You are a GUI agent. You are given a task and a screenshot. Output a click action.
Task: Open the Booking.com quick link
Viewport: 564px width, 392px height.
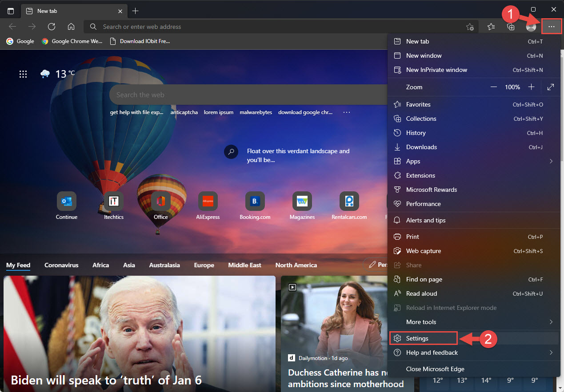coord(255,206)
